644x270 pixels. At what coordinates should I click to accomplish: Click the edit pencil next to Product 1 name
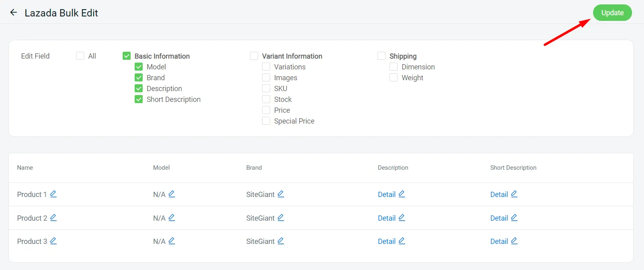coord(53,194)
